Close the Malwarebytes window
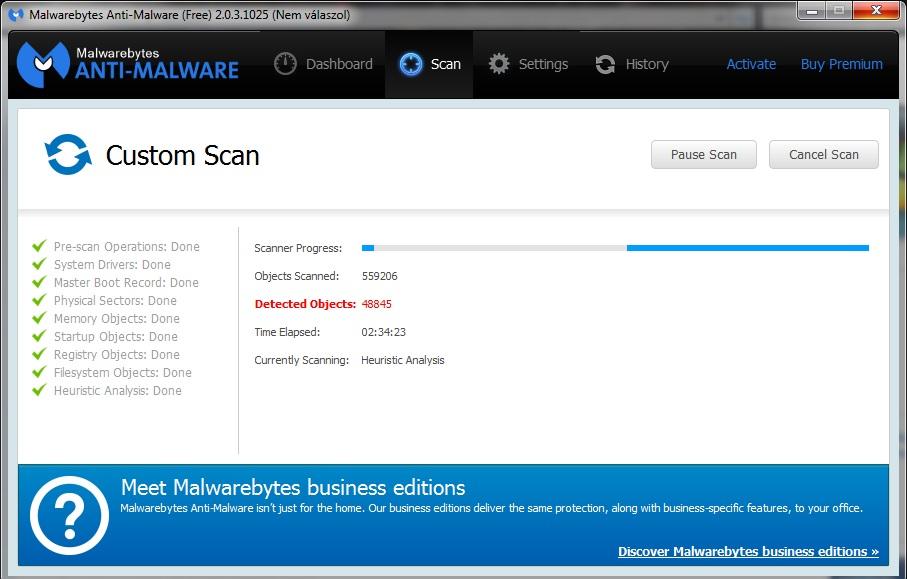The height and width of the screenshot is (579, 907). [876, 10]
